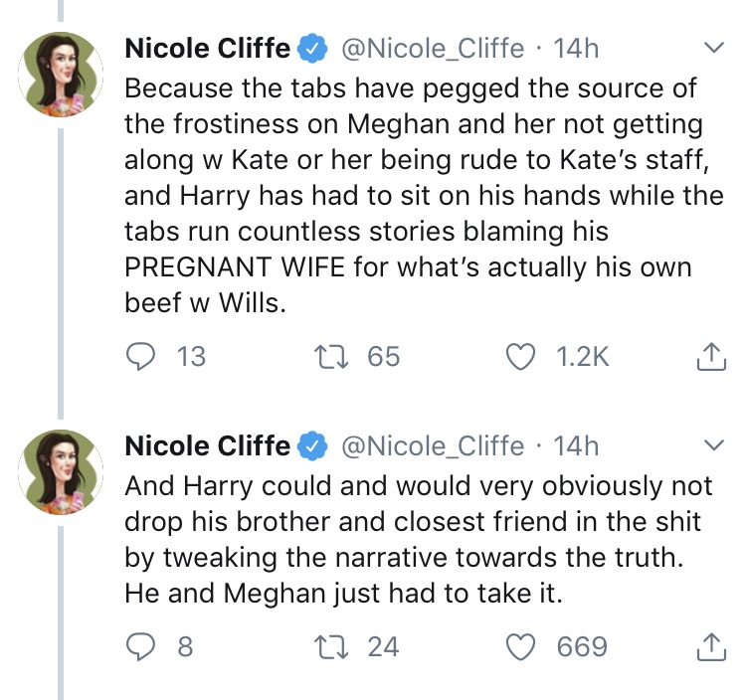Open the @Nicole_Cliffe handle in first tweet
Screen dimensions: 746x700
pos(433,48)
